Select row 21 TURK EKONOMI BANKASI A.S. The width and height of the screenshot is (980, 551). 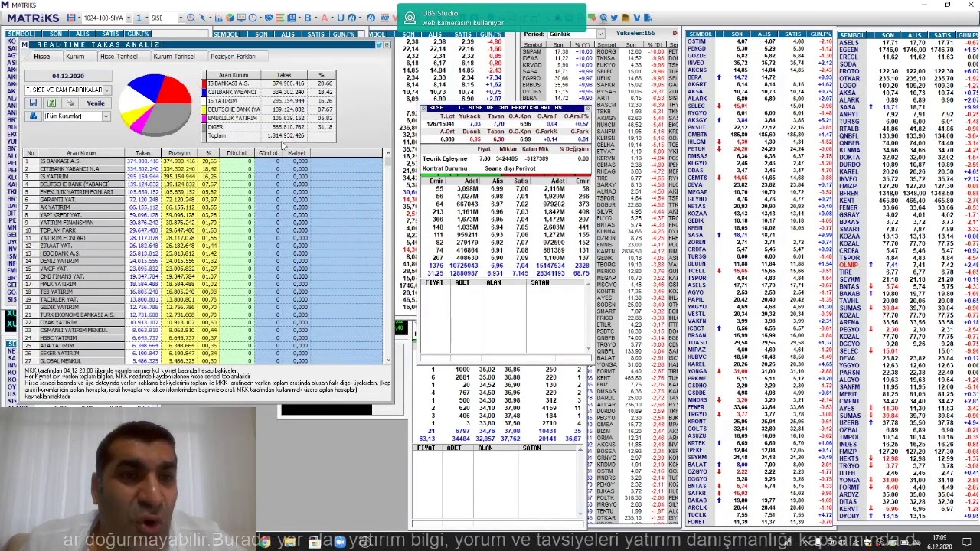[x=203, y=315]
